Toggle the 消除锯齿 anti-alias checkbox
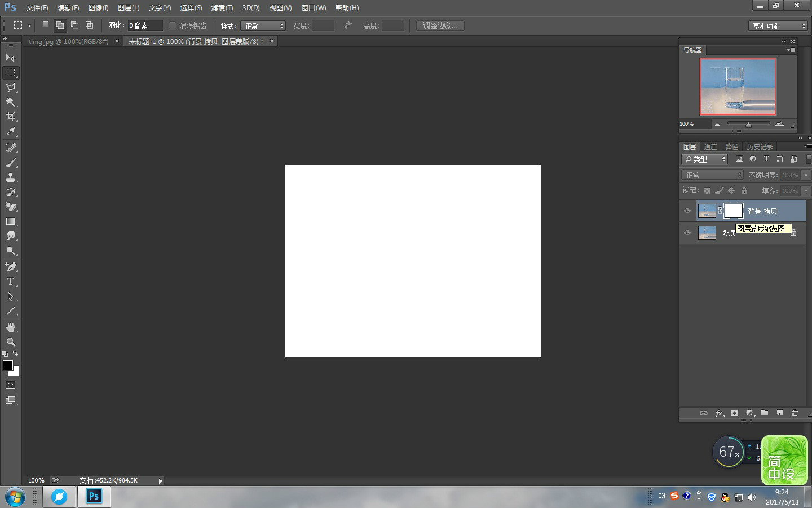812x508 pixels. click(x=173, y=25)
